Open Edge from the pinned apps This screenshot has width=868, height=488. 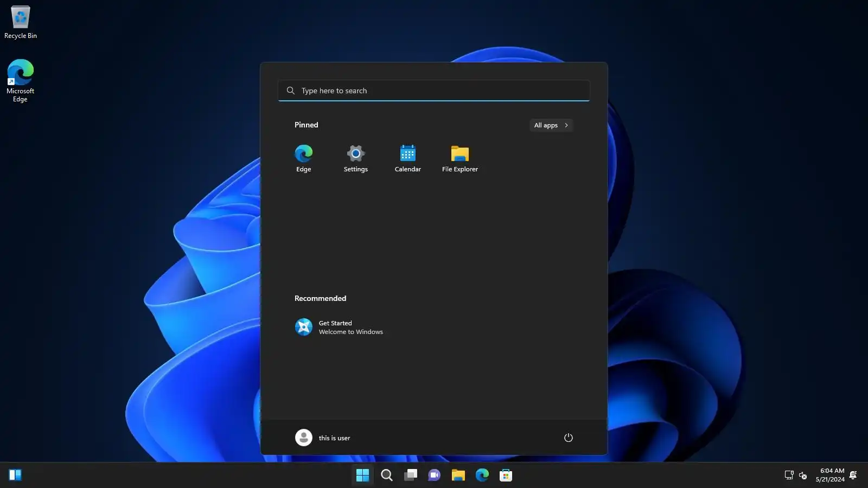(x=303, y=158)
